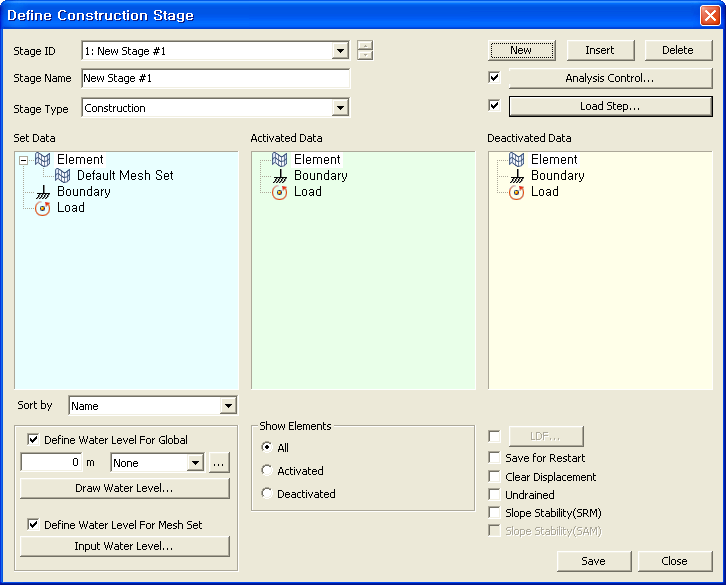Click the Element mesh icon in Set Data
Viewport: 726px width, 585px height.
tap(43, 160)
